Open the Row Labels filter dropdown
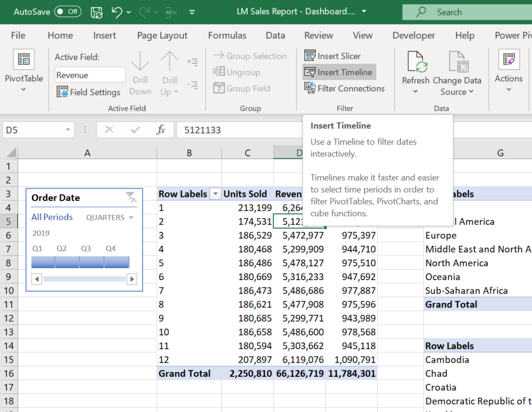 tap(215, 194)
